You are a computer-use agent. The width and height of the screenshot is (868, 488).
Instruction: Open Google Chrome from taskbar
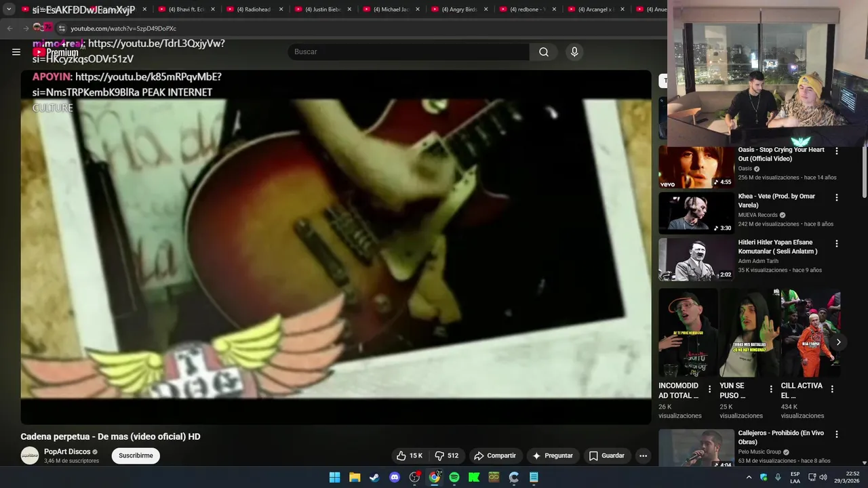pos(435,477)
